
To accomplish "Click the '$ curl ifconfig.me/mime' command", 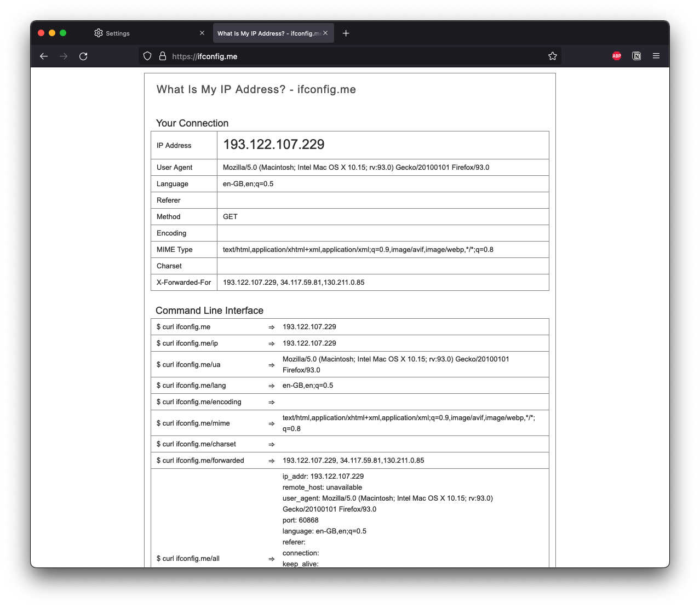I will pyautogui.click(x=193, y=423).
